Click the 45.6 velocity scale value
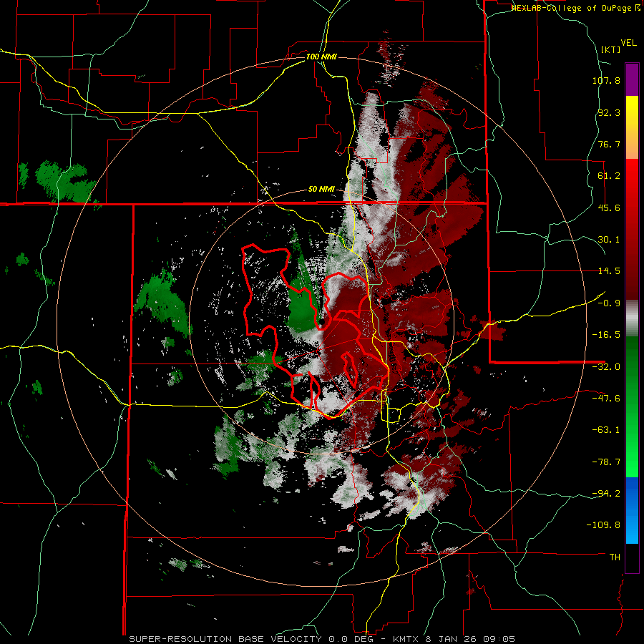Image resolution: width=644 pixels, height=644 pixels. click(x=609, y=208)
